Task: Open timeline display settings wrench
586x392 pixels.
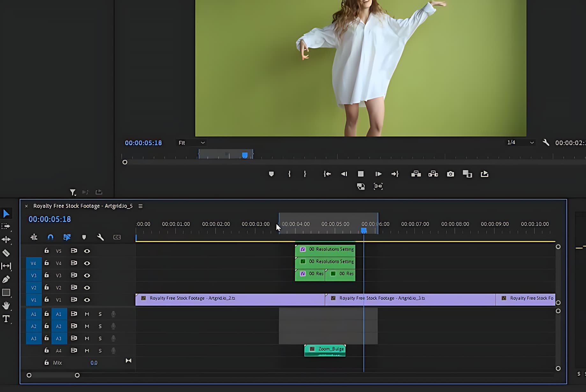Action: click(x=100, y=237)
